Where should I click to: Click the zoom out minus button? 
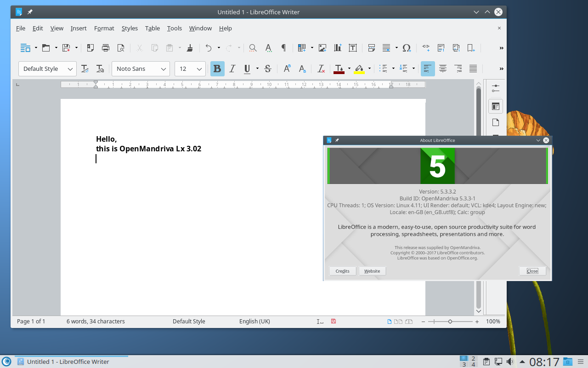423,322
